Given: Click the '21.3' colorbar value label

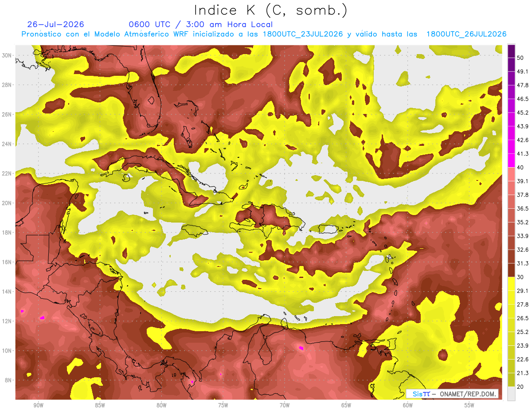Looking at the screenshot, I should pyautogui.click(x=523, y=373).
